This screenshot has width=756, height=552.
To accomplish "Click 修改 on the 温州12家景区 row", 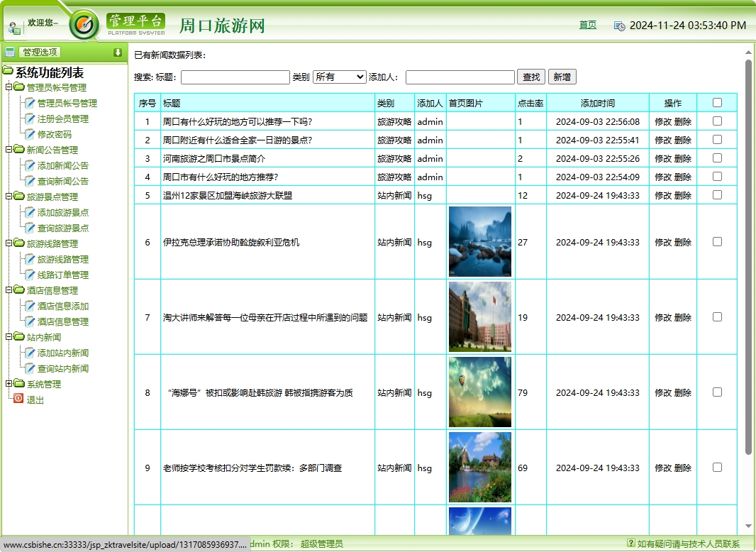I will 664,195.
